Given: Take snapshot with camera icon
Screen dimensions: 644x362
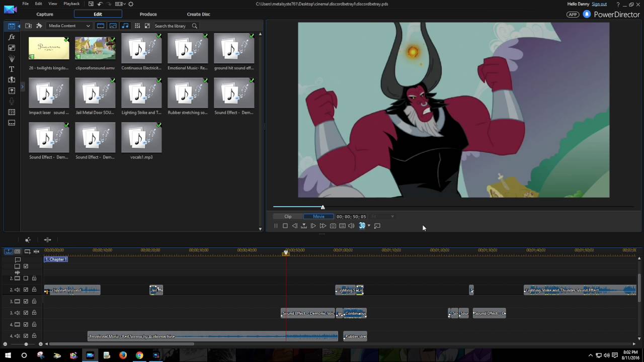Looking at the screenshot, I should click(x=333, y=226).
